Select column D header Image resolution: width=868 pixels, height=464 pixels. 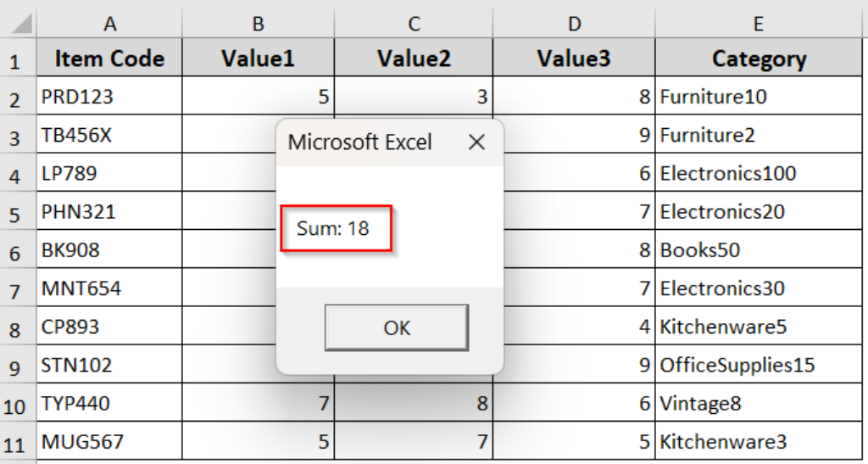574,23
